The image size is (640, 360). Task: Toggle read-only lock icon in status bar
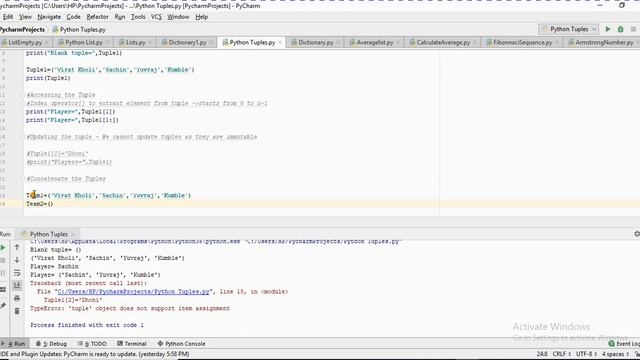637,354
